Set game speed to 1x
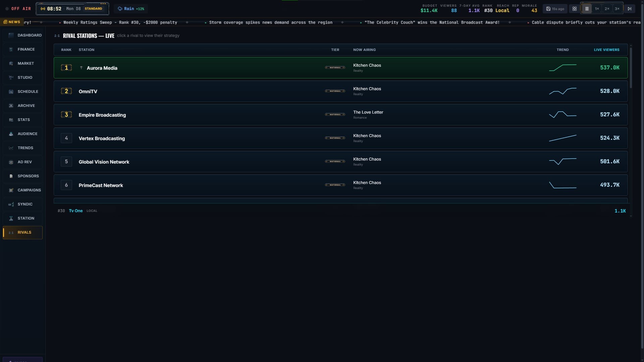The width and height of the screenshot is (644, 362). 597,9
